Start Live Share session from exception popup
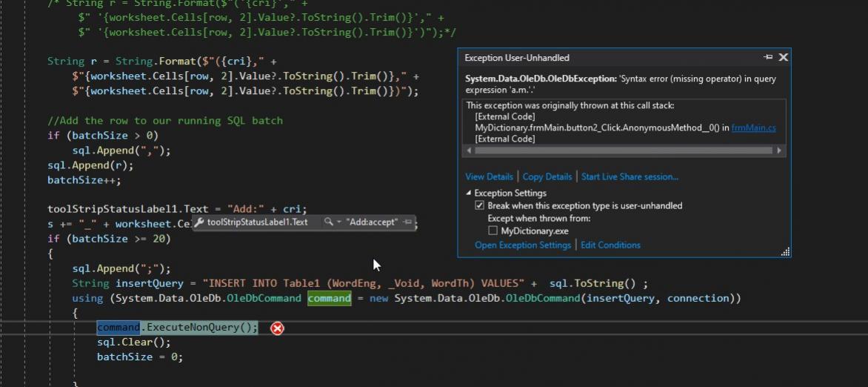The width and height of the screenshot is (868, 387). pyautogui.click(x=630, y=176)
